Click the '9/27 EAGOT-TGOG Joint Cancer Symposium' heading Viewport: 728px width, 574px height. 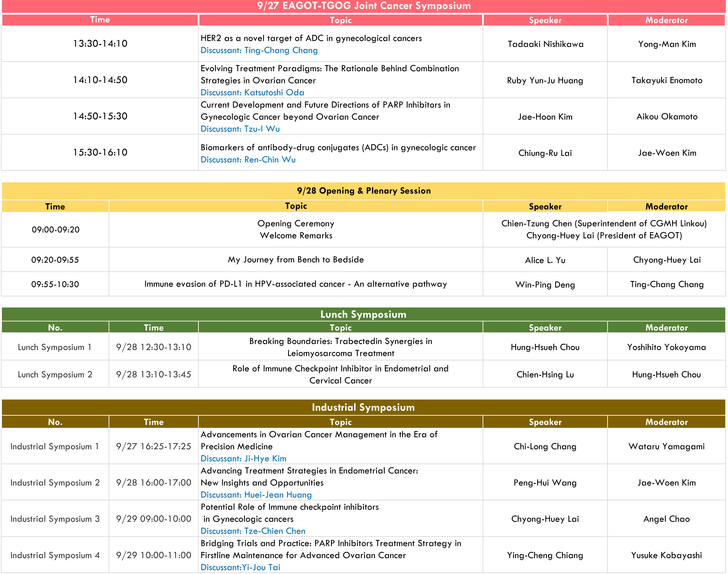tap(364, 6)
